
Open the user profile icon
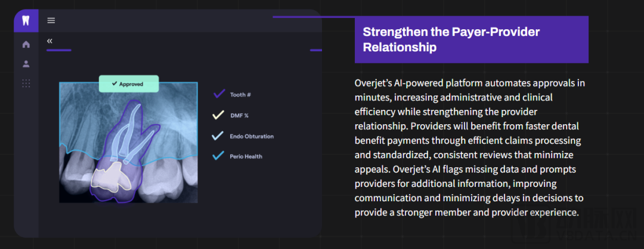coord(26,64)
